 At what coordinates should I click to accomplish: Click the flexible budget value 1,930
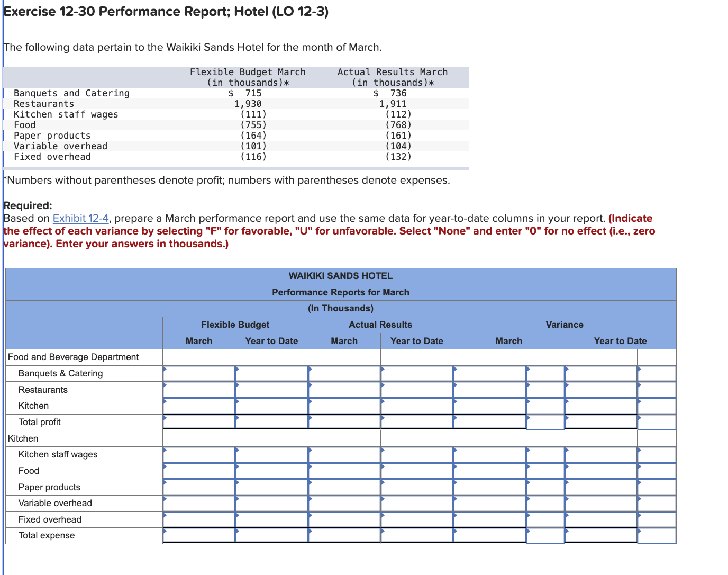point(248,104)
